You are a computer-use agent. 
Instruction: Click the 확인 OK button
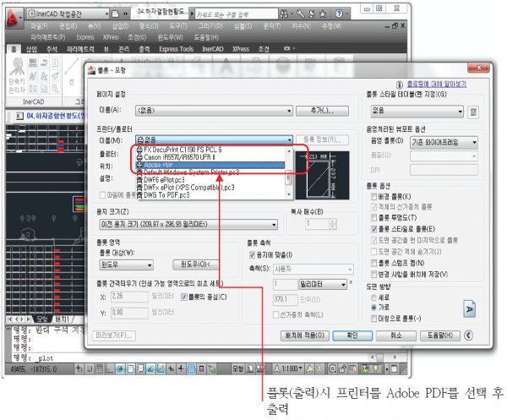tap(352, 335)
